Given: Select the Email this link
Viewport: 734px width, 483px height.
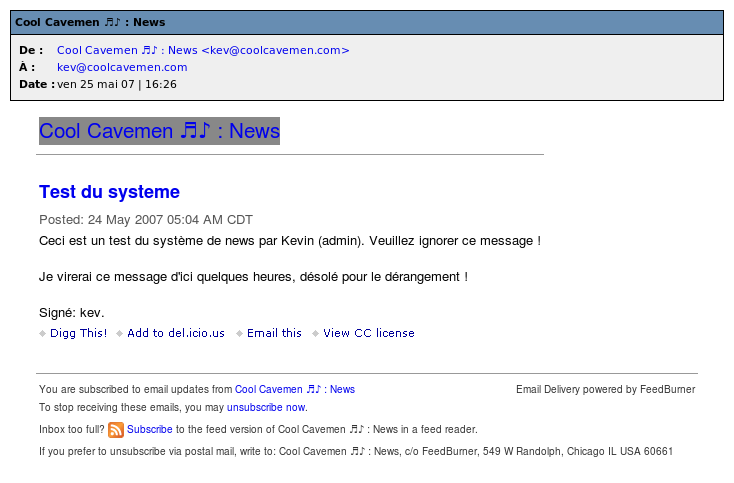Looking at the screenshot, I should point(274,334).
